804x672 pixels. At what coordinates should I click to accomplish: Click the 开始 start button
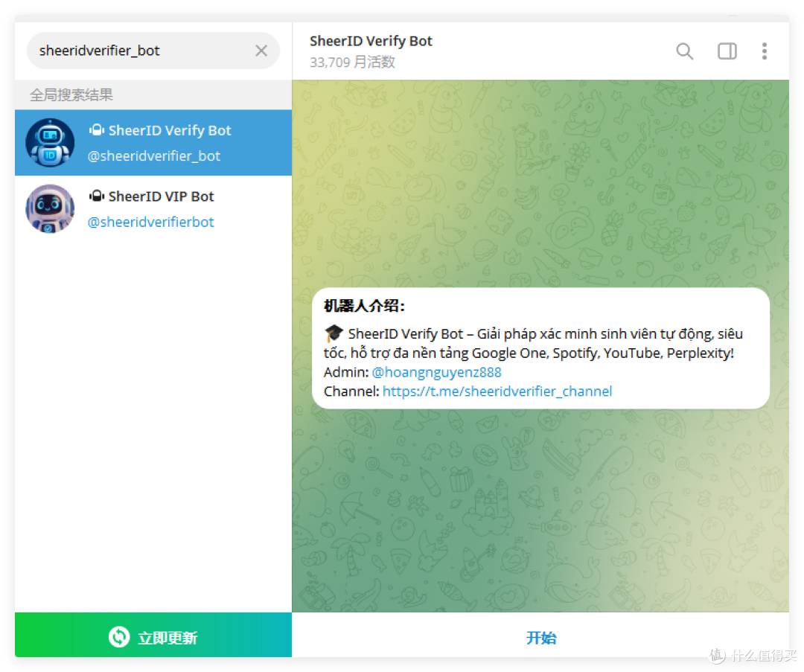click(x=541, y=637)
